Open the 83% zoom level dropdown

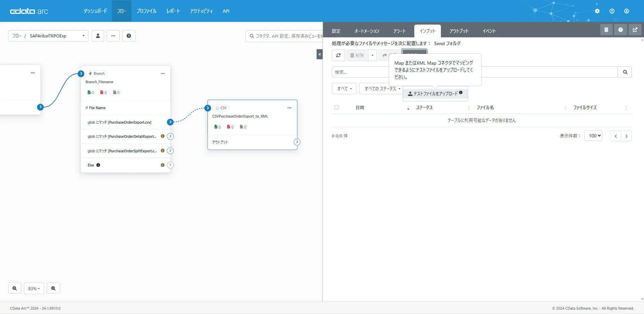coord(34,288)
